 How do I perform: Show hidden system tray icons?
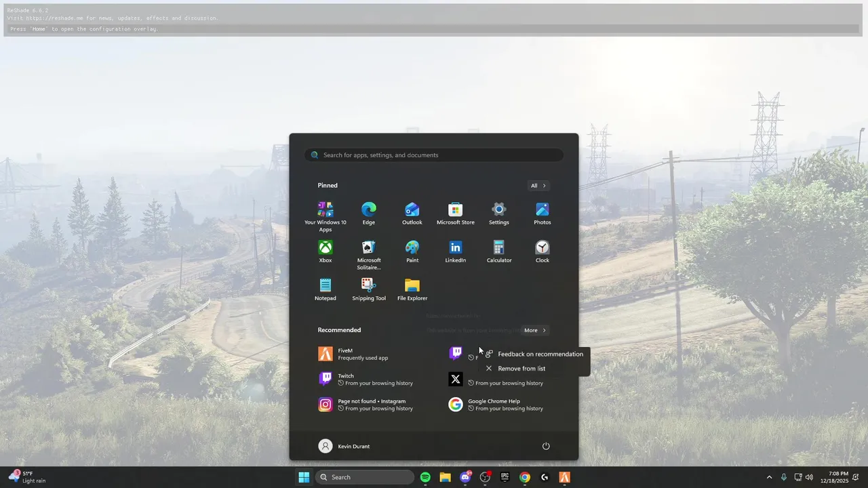(x=769, y=477)
